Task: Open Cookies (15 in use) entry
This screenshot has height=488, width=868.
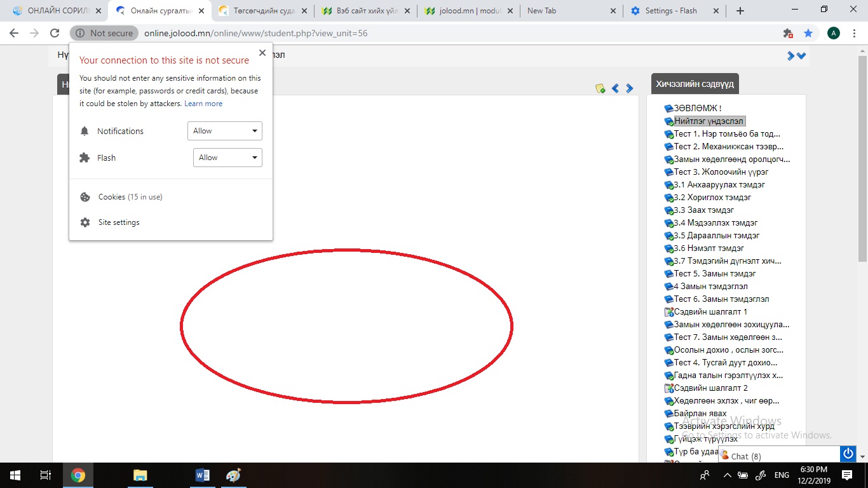Action: [130, 197]
